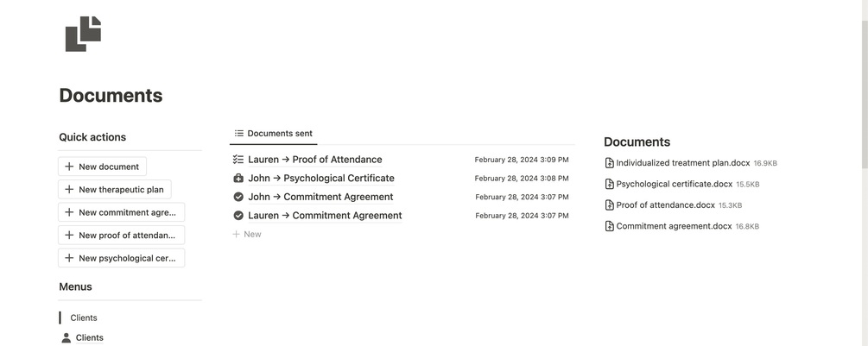Click the file icon for Proof of attendance.docx
The image size is (868, 346).
click(x=610, y=205)
